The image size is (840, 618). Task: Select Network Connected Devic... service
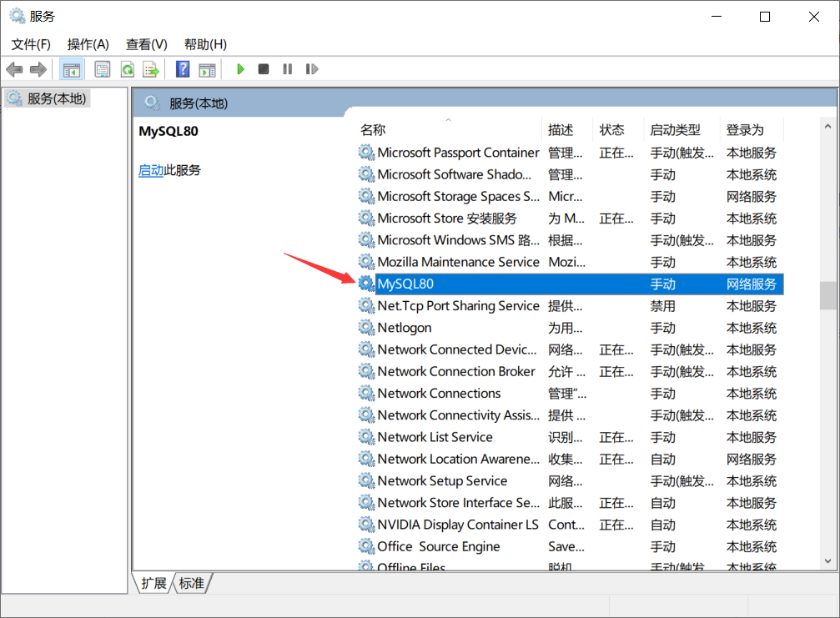coord(570,349)
